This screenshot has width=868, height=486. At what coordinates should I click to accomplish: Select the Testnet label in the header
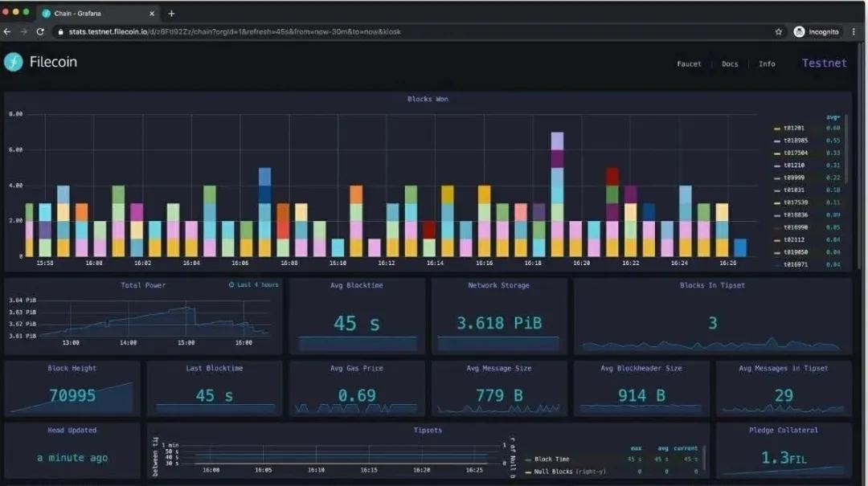(x=824, y=63)
